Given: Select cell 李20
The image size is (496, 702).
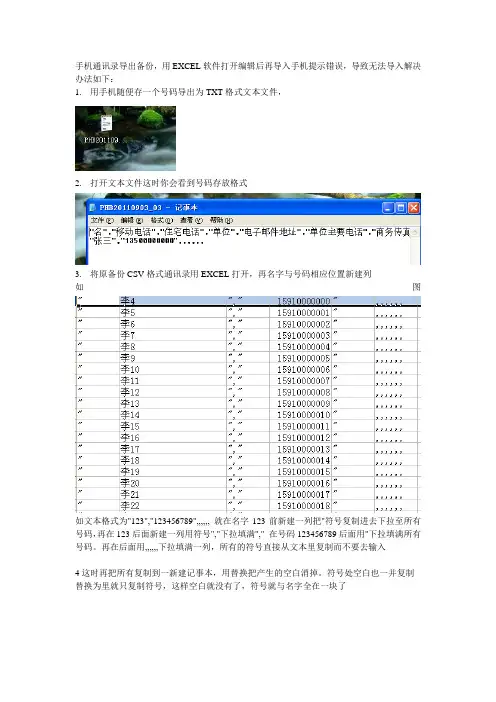Looking at the screenshot, I should click(173, 483).
